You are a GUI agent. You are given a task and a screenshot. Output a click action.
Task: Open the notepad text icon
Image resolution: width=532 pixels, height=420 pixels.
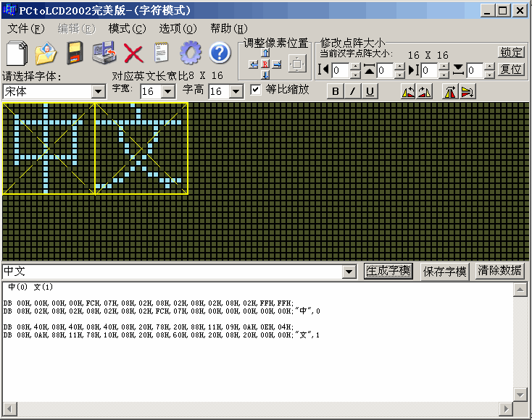coord(161,53)
